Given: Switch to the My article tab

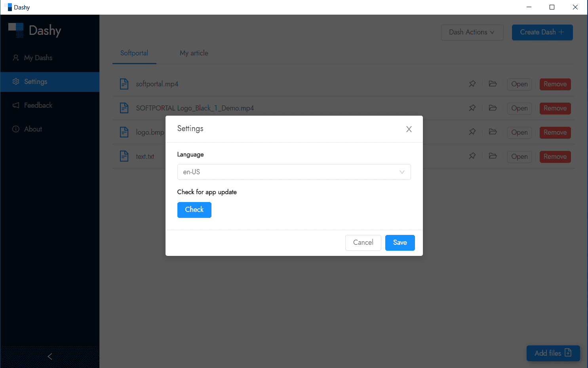Looking at the screenshot, I should click(x=194, y=53).
